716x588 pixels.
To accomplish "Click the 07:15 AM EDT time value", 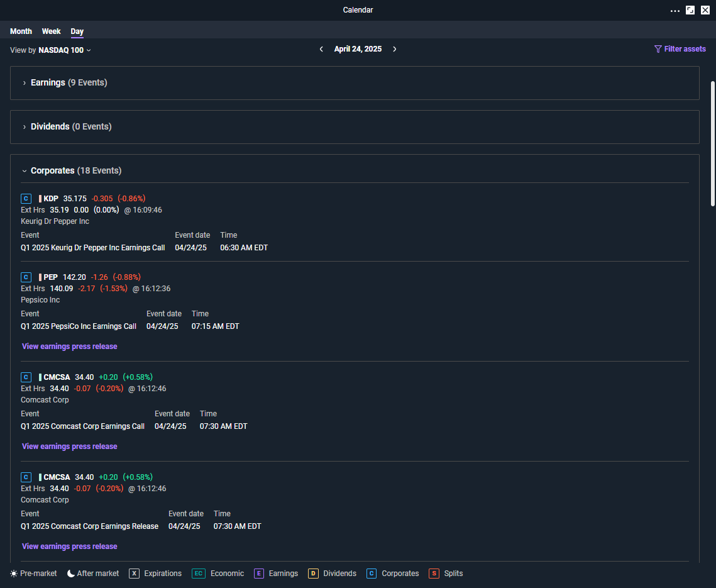I will point(216,326).
